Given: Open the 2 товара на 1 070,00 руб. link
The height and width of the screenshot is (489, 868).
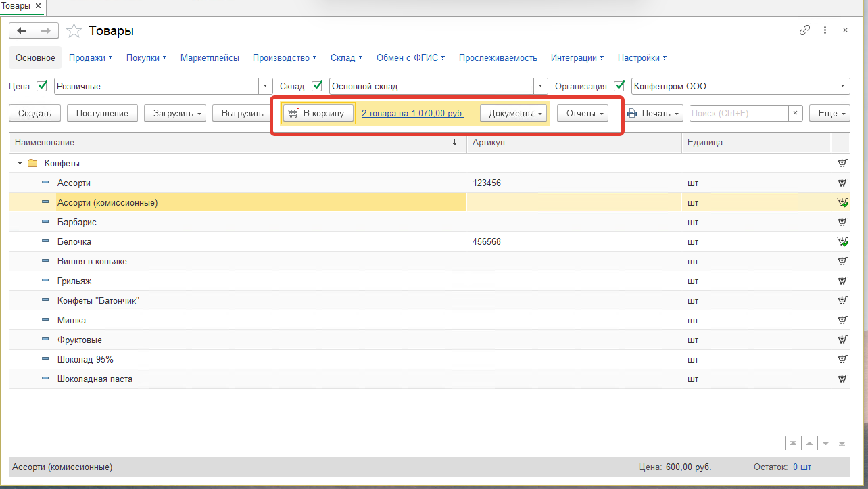Looking at the screenshot, I should click(x=413, y=113).
